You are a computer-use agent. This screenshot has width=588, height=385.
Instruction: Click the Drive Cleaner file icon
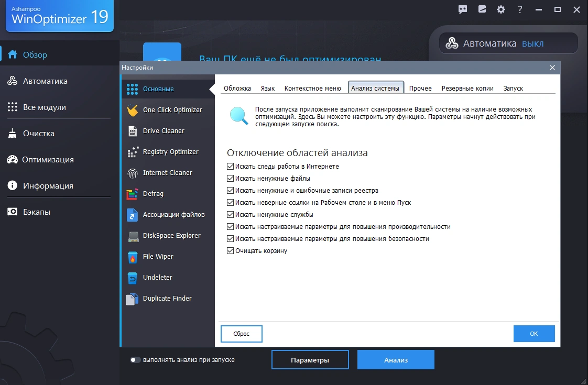(133, 131)
